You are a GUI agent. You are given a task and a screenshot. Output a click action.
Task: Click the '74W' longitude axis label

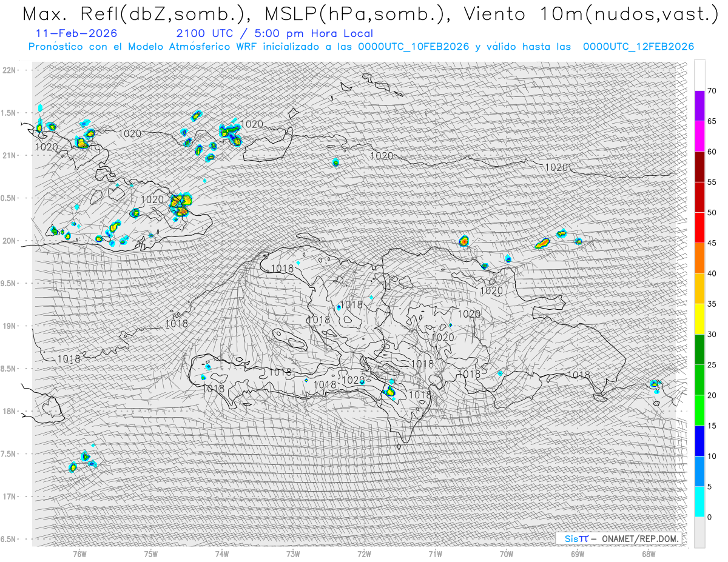(x=221, y=554)
